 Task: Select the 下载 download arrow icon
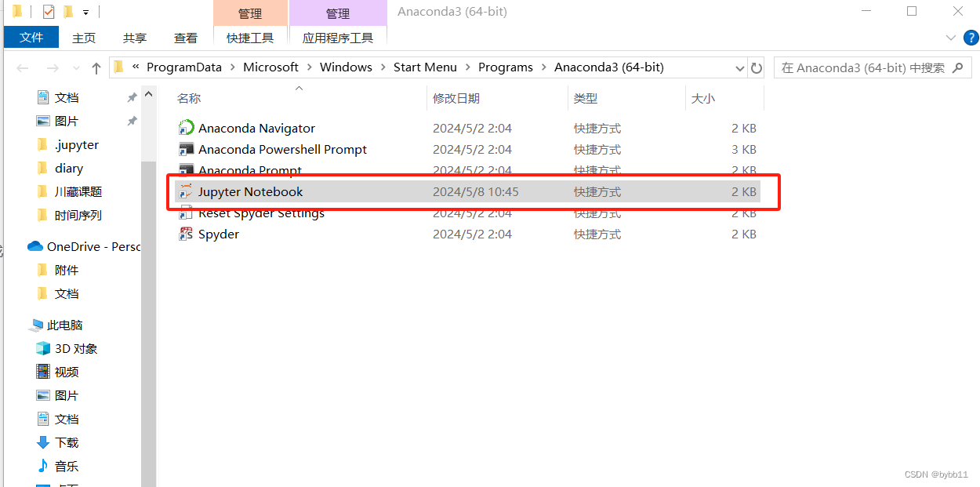[43, 442]
